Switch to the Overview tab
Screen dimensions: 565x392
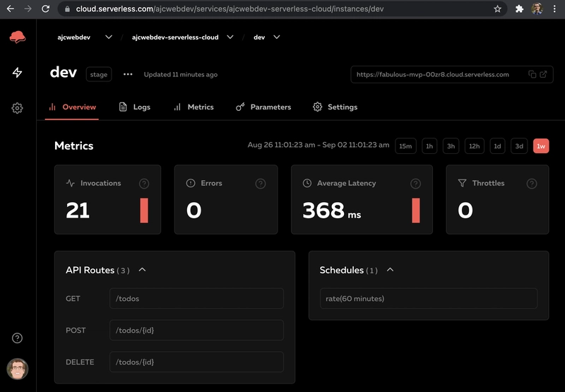[72, 107]
